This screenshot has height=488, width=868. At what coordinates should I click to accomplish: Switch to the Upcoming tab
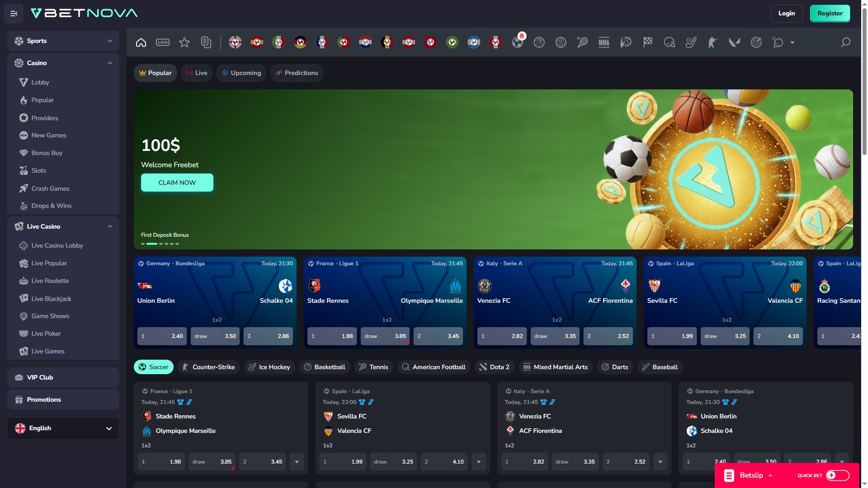(x=241, y=73)
